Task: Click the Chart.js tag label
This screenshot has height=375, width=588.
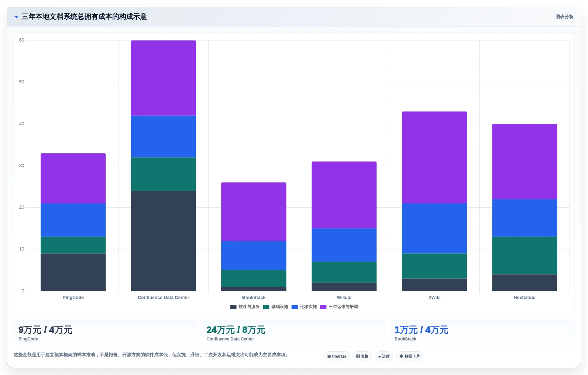Action: pos(339,357)
